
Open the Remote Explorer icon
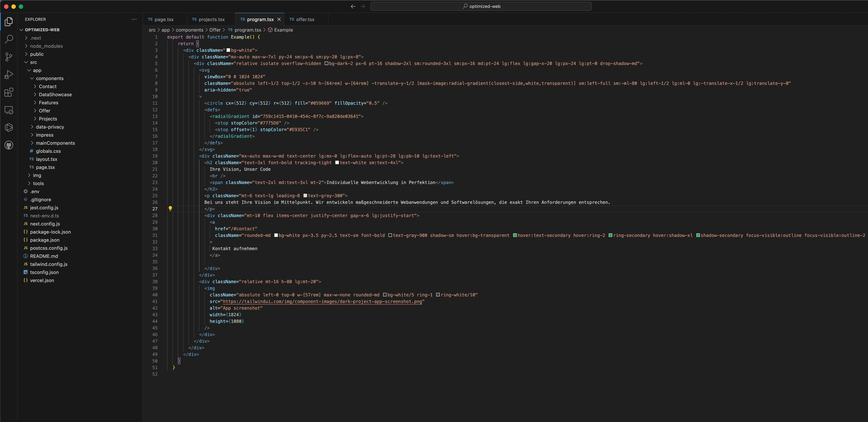(9, 110)
